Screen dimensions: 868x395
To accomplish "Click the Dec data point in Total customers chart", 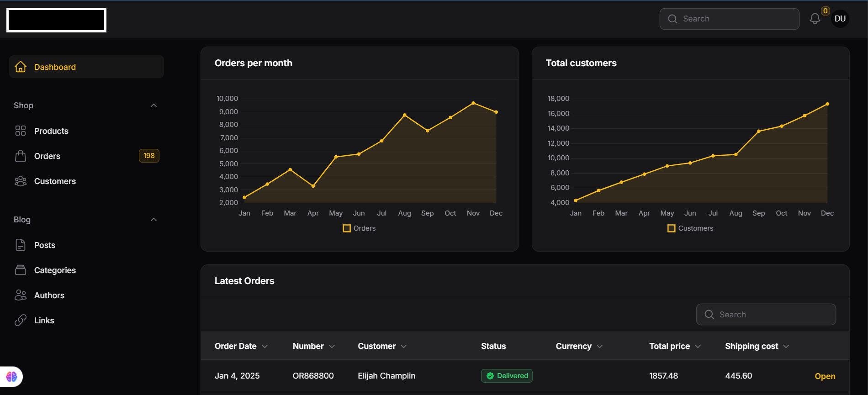I will (x=827, y=104).
